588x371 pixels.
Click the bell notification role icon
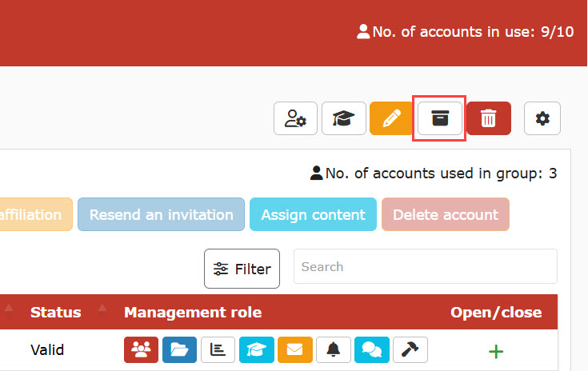click(333, 350)
